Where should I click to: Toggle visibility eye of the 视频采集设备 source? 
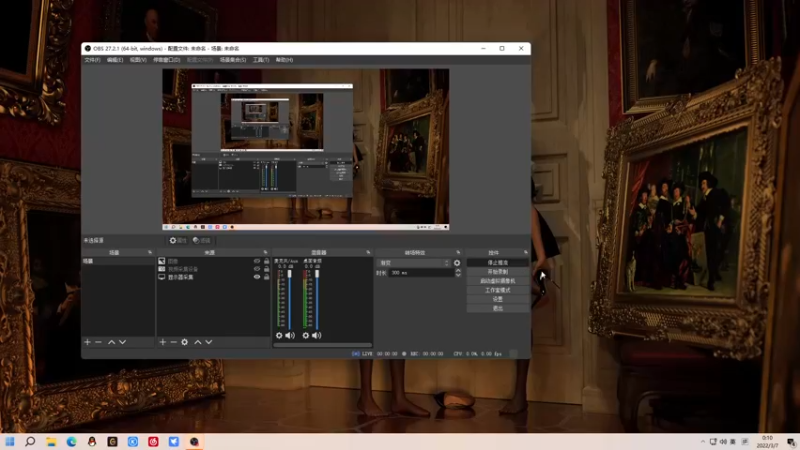[x=257, y=269]
